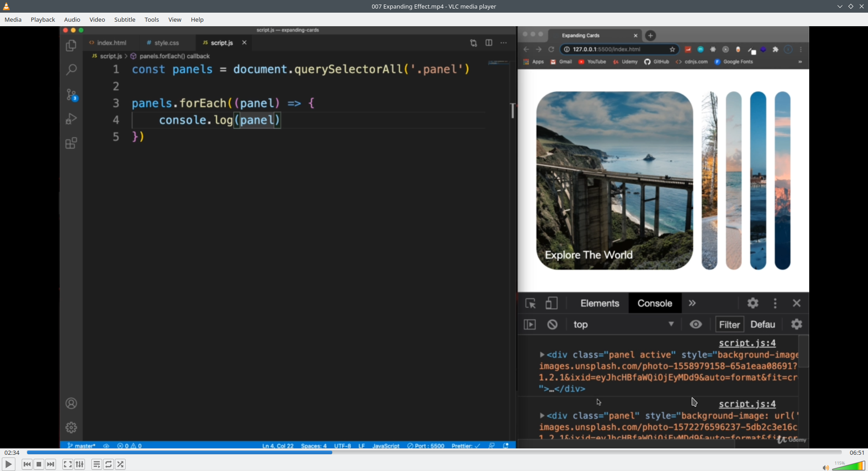Click the browser back arrow
Screen dimensions: 868x471
(526, 49)
